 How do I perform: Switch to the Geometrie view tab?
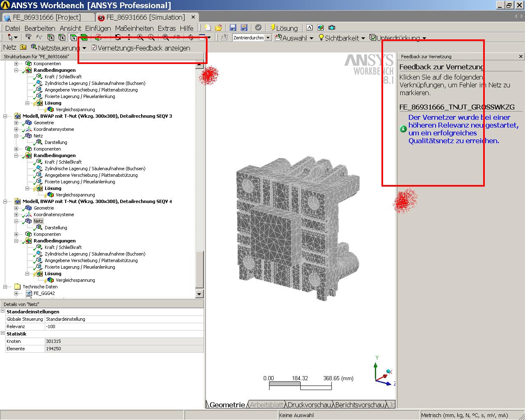click(226, 405)
